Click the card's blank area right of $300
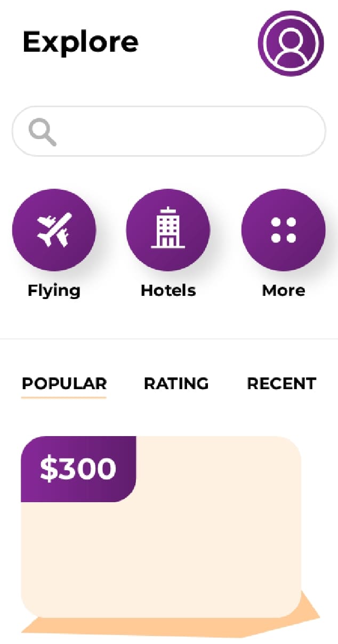The image size is (338, 644). pos(219,469)
